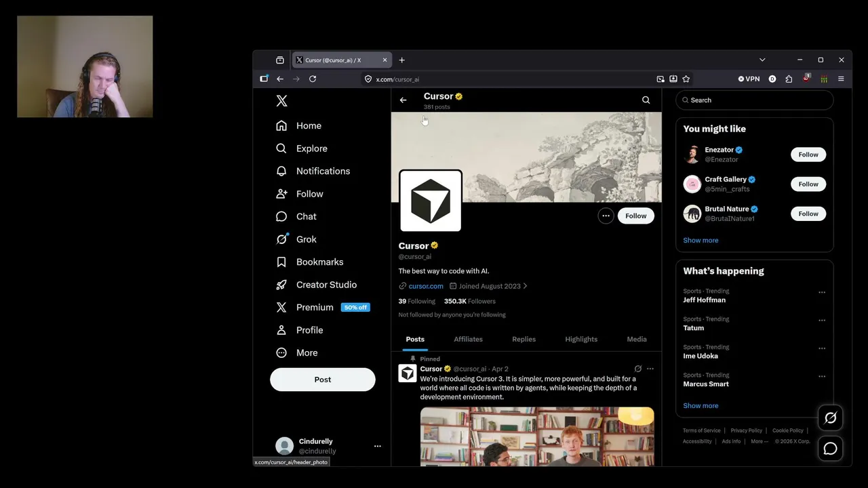The width and height of the screenshot is (868, 488).
Task: Open the Privacy Policy link
Action: tap(747, 430)
